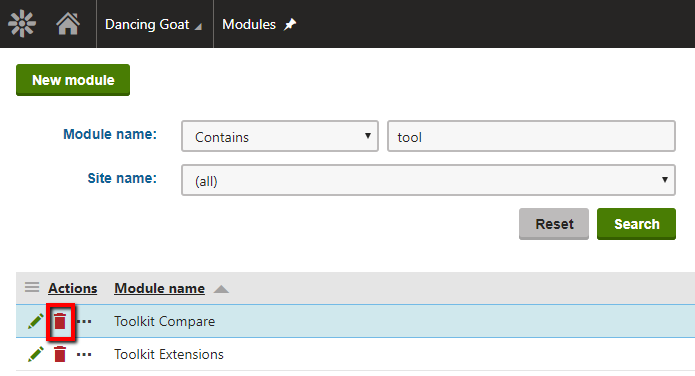Viewport: 695px width, 376px height.
Task: Focus the module name text field containing tool
Action: (x=531, y=136)
